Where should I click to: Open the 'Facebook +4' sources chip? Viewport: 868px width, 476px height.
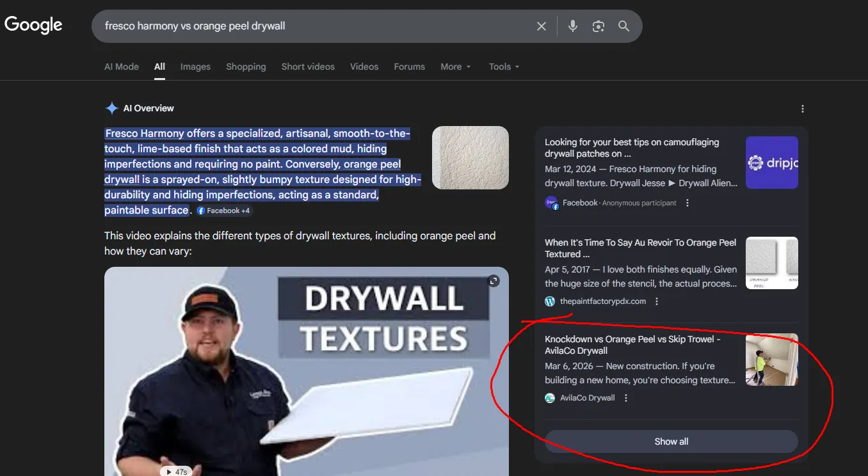pos(223,210)
